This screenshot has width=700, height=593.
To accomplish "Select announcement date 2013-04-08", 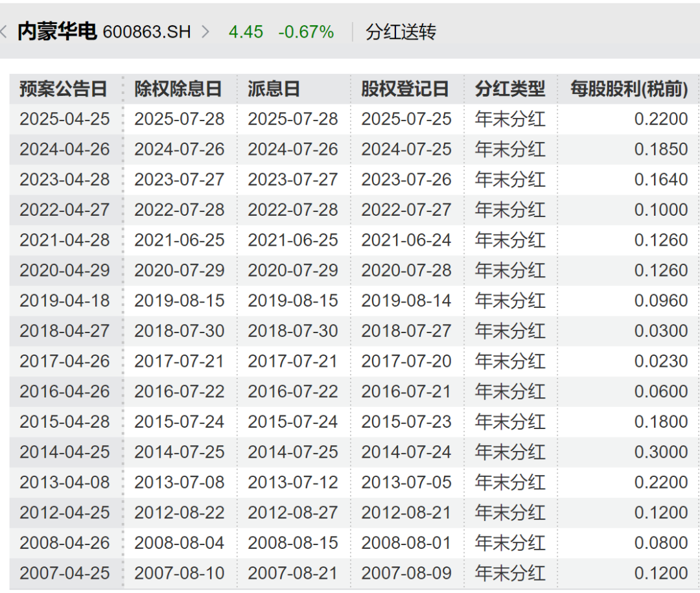I will 65,483.
